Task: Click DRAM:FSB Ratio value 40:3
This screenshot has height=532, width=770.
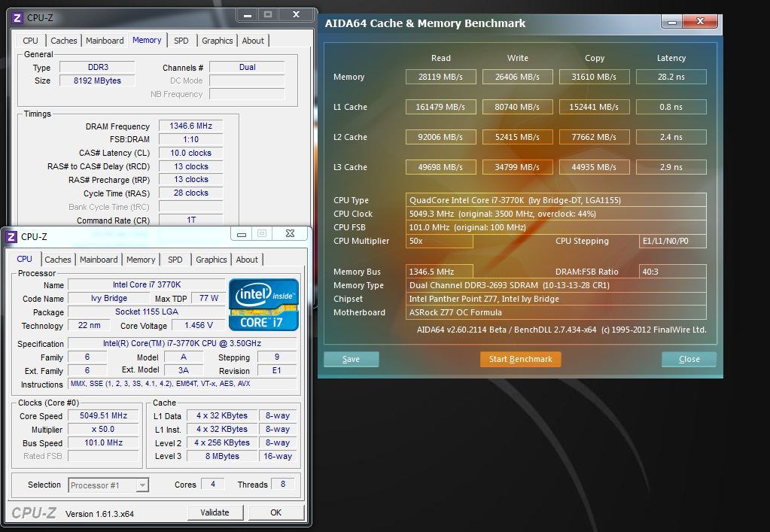Action: point(673,272)
